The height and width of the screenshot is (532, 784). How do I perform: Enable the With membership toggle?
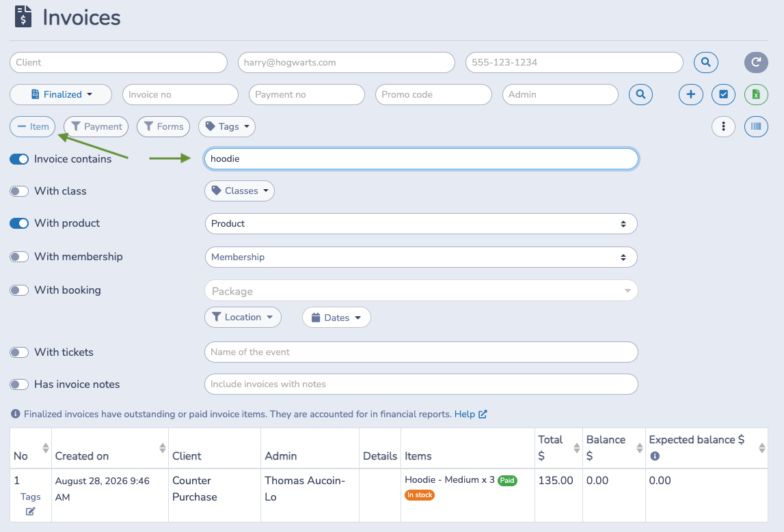pyautogui.click(x=19, y=257)
